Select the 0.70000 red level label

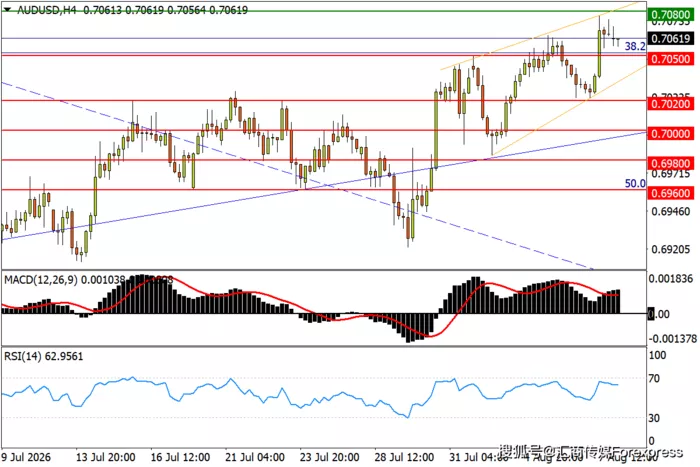[x=671, y=133]
